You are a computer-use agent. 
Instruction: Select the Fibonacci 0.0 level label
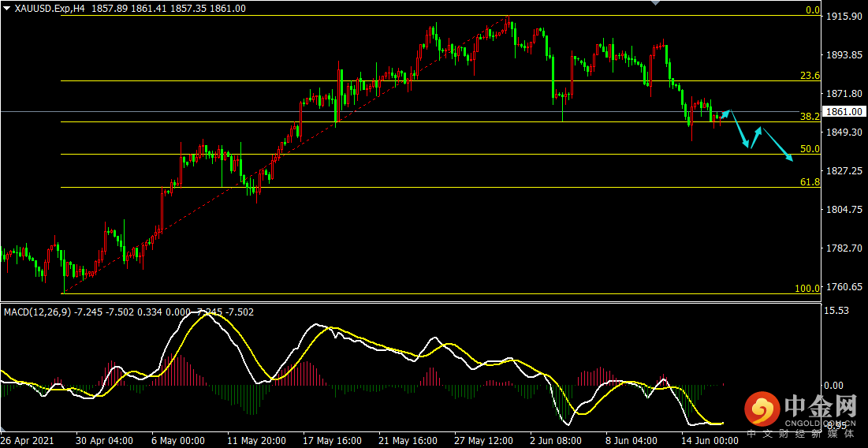pyautogui.click(x=813, y=10)
